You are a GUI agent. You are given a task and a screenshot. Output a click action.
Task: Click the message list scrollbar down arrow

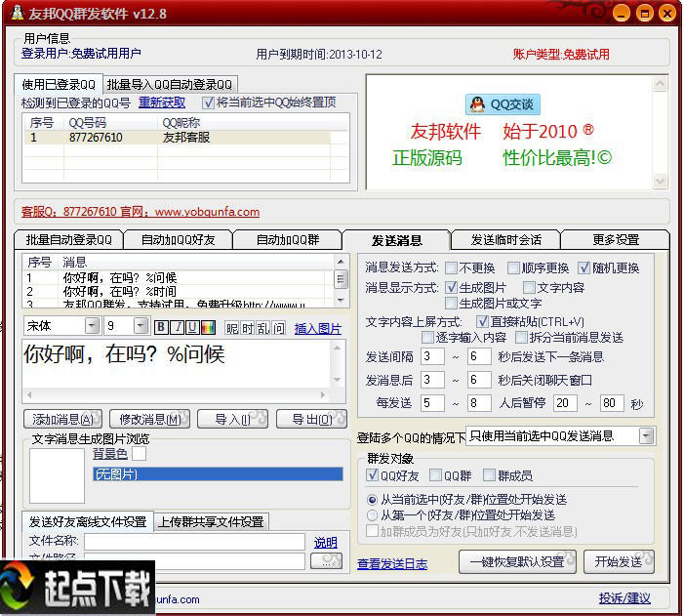(x=341, y=301)
